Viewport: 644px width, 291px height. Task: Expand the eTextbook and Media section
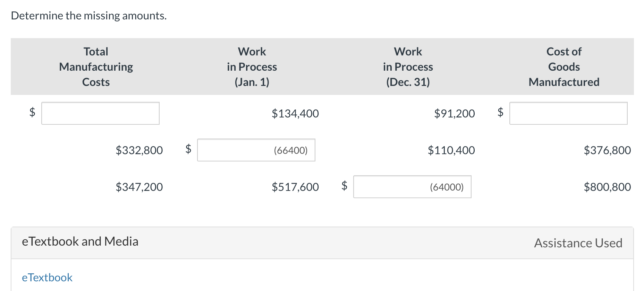click(80, 241)
